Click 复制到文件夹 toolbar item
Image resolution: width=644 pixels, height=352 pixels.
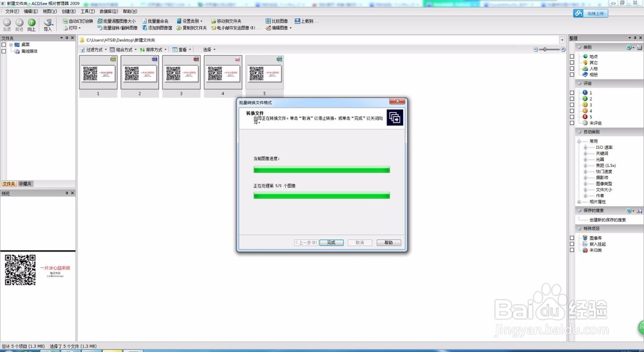tap(191, 28)
